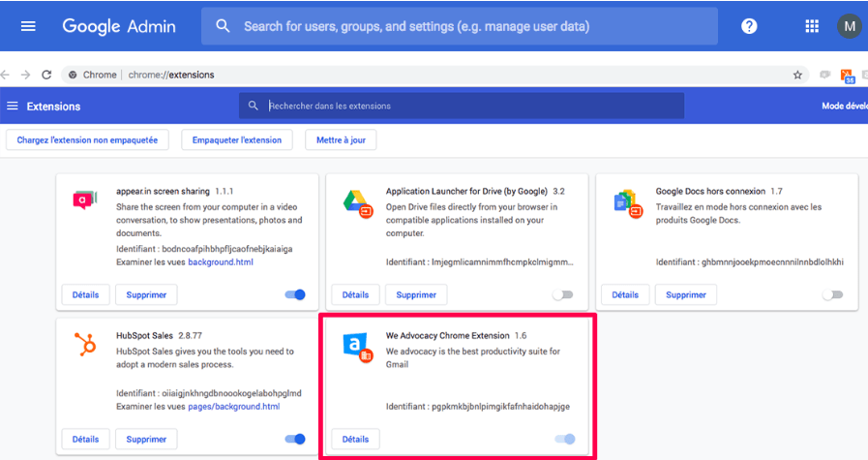This screenshot has width=868, height=460.
Task: Enable the Application Launcher for Drive toggle
Action: coord(562,294)
